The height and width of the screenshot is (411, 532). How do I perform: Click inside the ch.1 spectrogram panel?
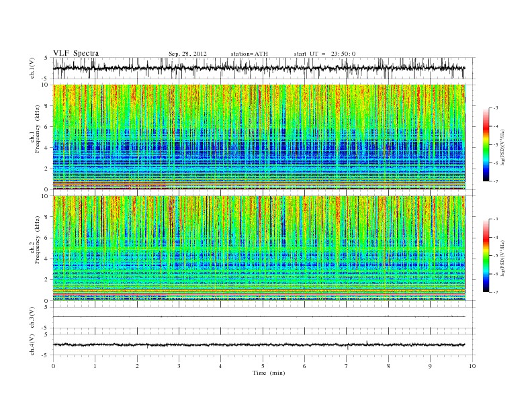click(x=259, y=137)
